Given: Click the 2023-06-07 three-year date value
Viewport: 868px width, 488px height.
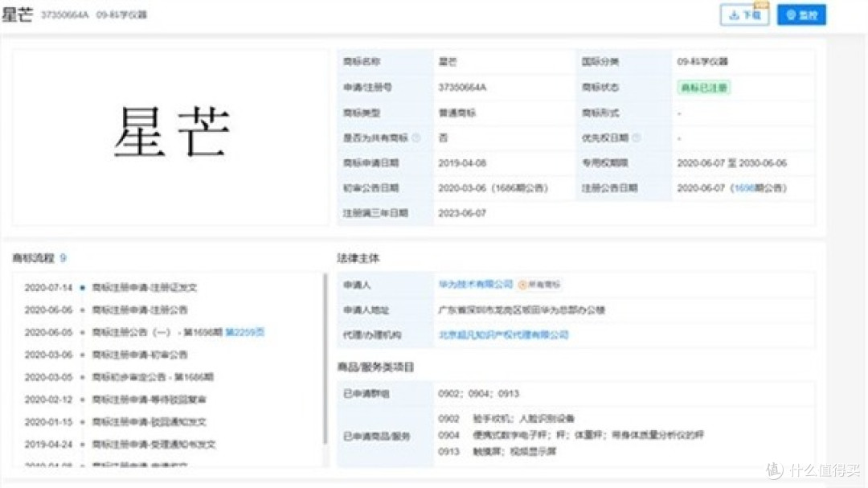Looking at the screenshot, I should coord(462,213).
